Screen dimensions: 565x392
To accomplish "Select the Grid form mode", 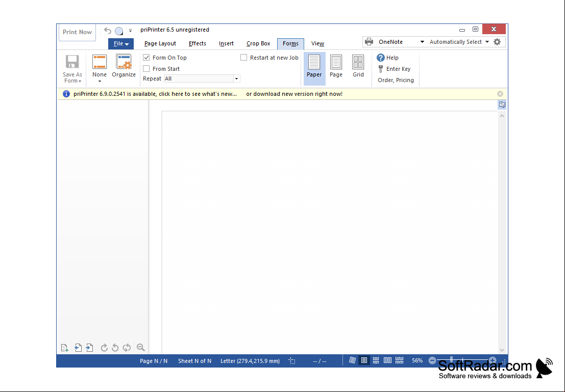I will coord(358,66).
